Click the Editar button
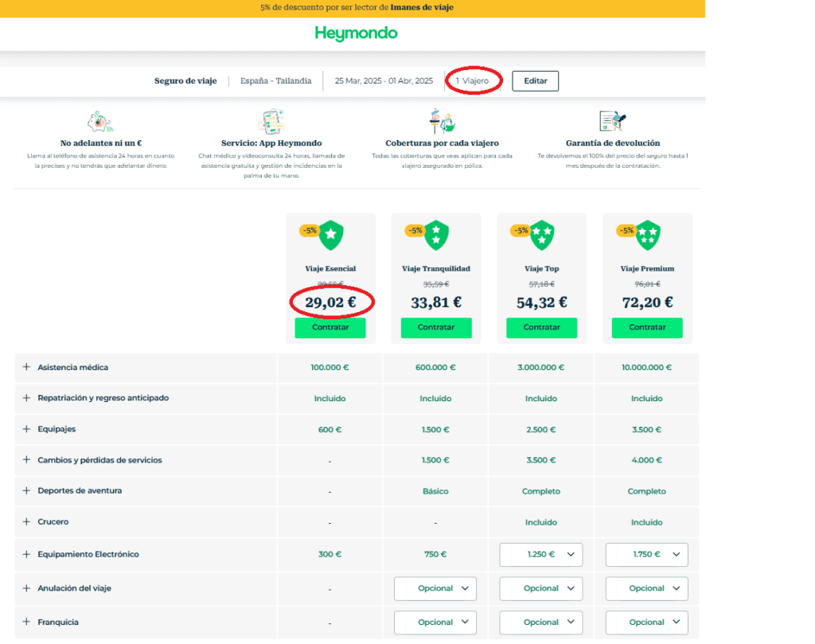 tap(536, 81)
